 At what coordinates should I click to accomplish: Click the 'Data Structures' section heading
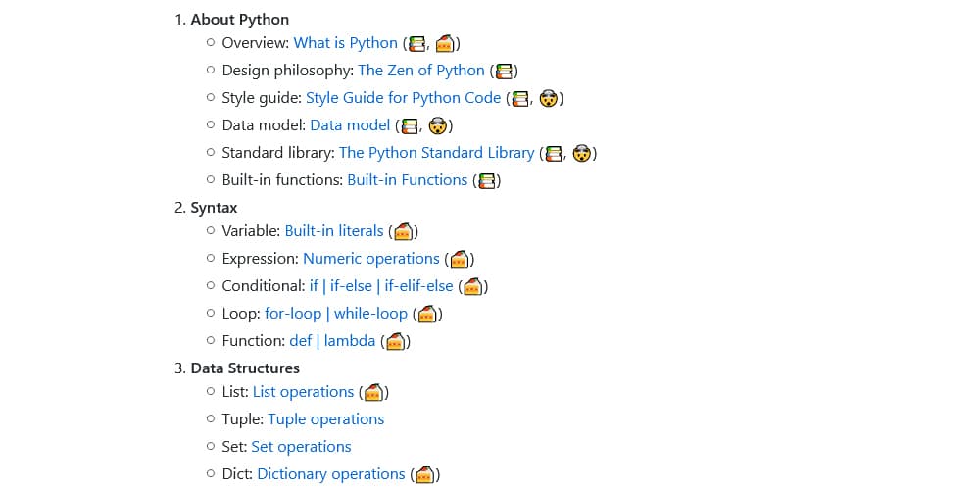coord(245,368)
